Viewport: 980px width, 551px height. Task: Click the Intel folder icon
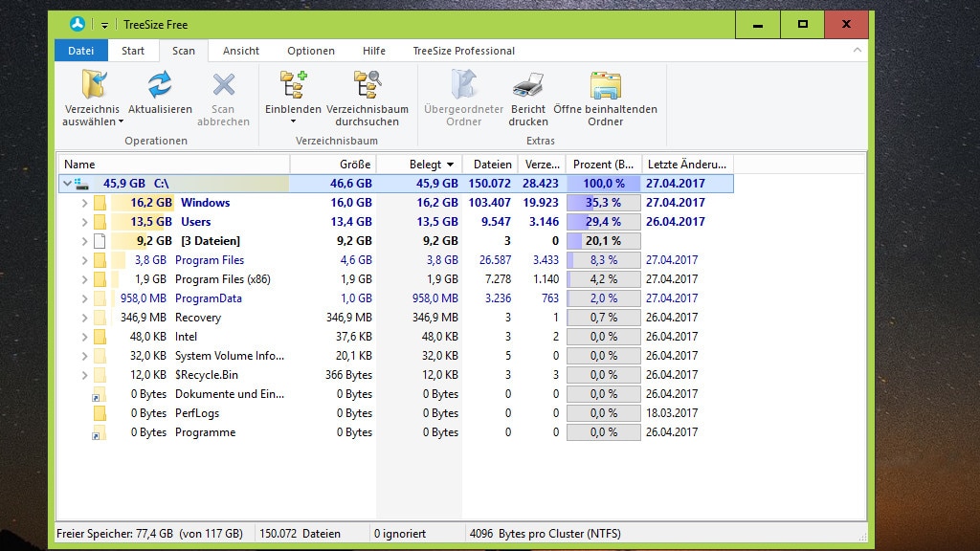pyautogui.click(x=100, y=338)
